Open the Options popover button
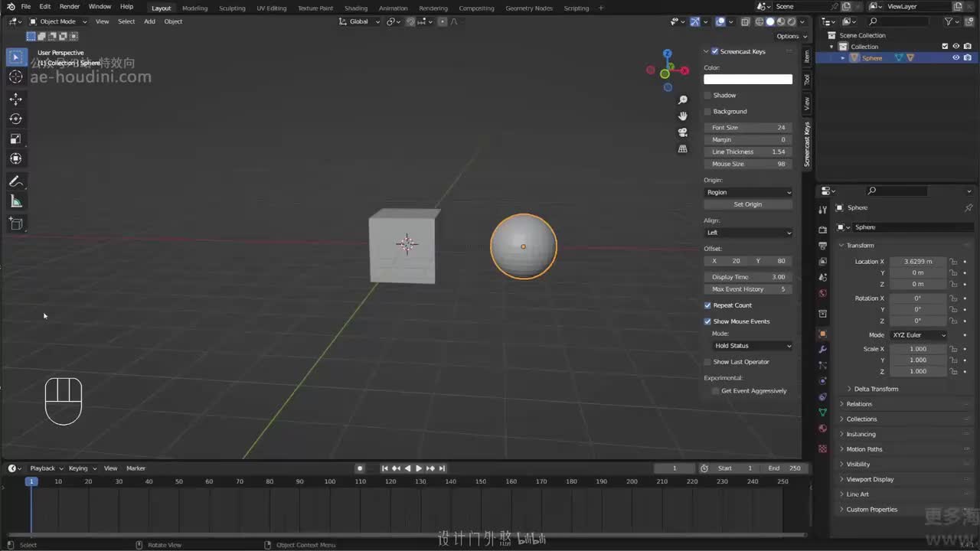980x551 pixels. tap(790, 36)
